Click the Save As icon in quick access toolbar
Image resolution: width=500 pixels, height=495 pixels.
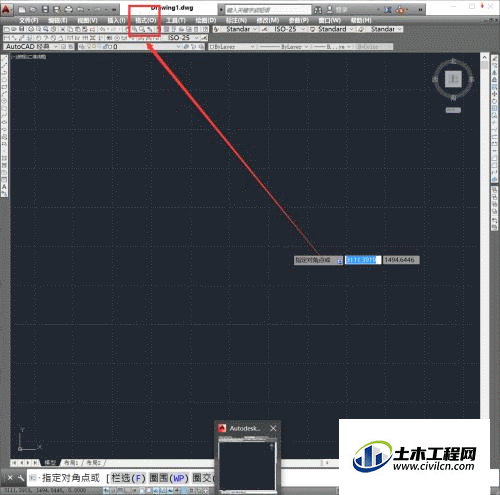click(x=57, y=10)
